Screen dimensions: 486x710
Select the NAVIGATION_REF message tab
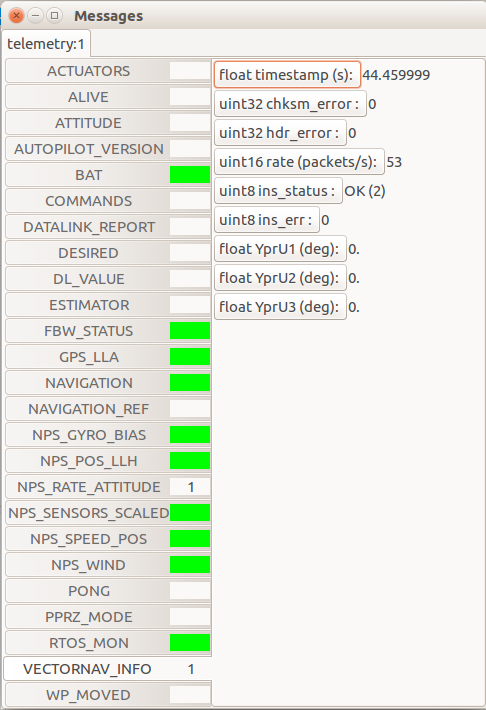pos(108,409)
